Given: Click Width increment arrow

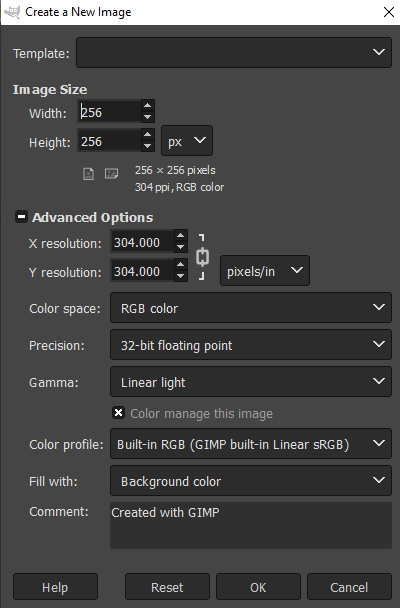Looking at the screenshot, I should click(147, 105).
